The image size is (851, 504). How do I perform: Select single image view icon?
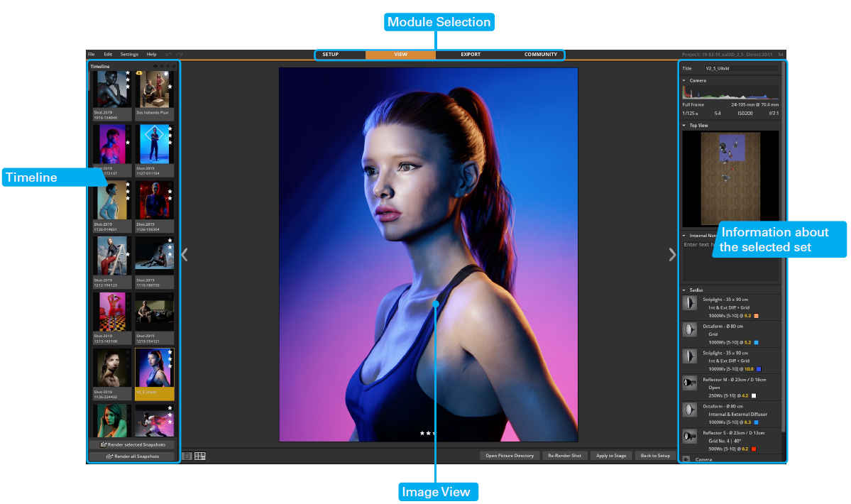coord(187,456)
